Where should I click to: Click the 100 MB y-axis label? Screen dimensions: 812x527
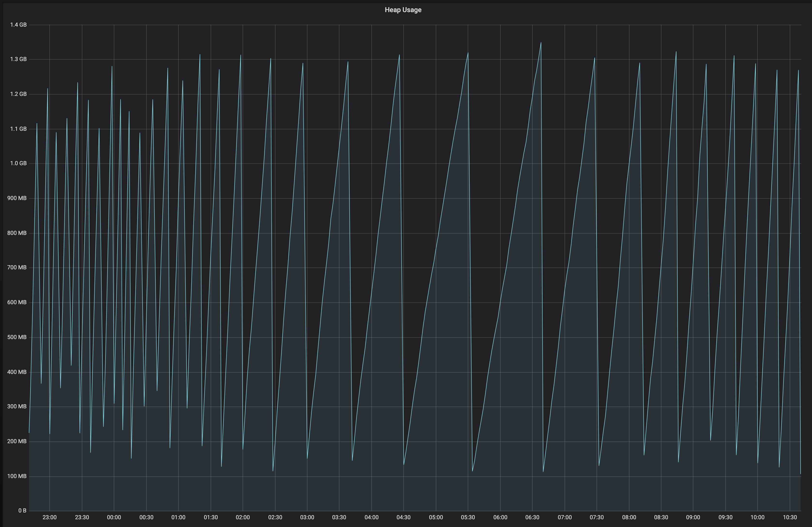pyautogui.click(x=17, y=476)
